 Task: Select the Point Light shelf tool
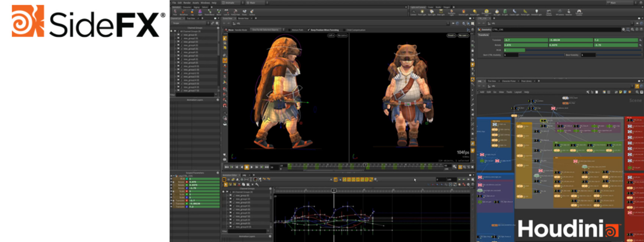[x=422, y=12]
